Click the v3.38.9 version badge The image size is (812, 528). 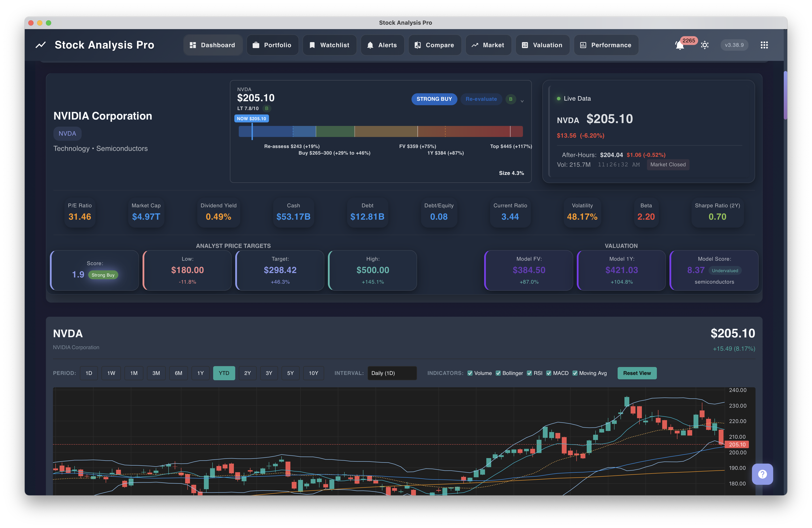pyautogui.click(x=734, y=45)
